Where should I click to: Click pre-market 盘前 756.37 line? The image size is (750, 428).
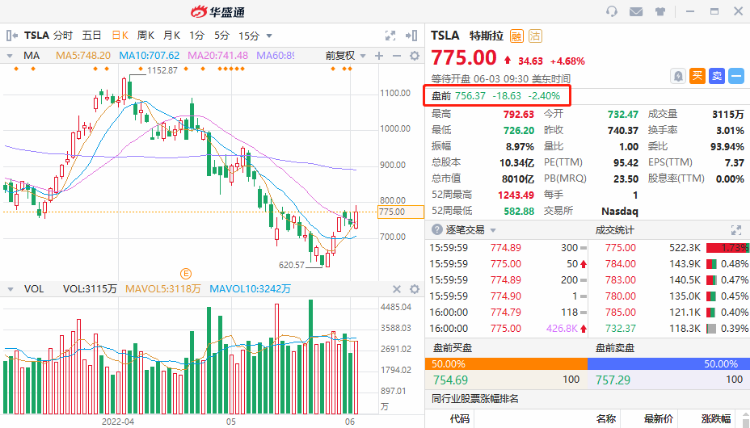pos(496,96)
